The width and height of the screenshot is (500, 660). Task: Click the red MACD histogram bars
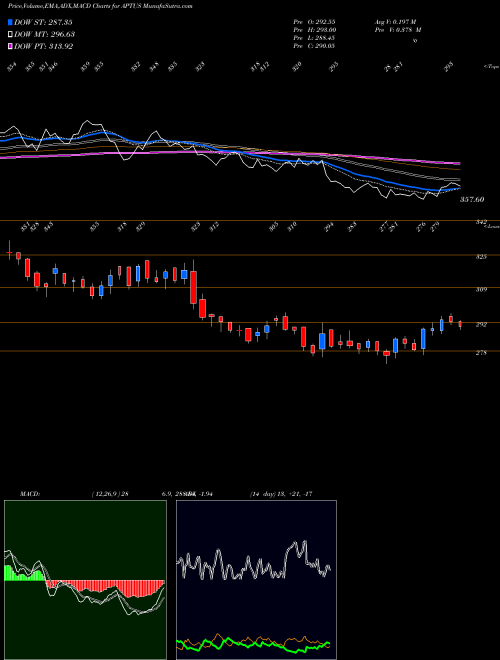[105, 588]
